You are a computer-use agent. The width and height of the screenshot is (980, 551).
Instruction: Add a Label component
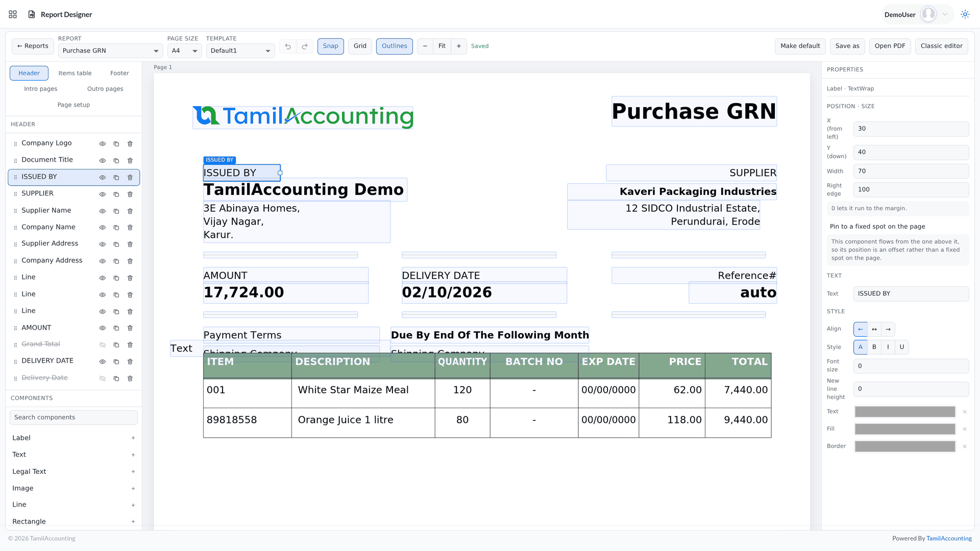133,438
